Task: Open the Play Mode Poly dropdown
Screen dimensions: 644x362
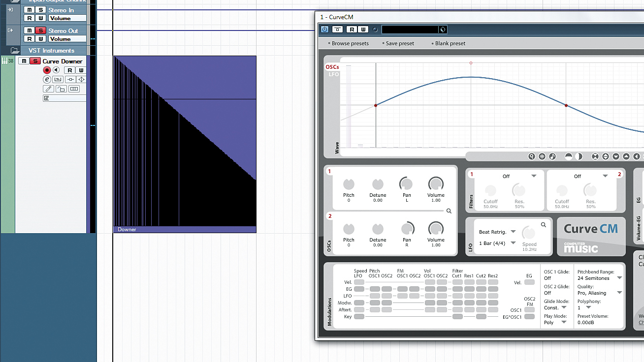Action: pos(564,322)
